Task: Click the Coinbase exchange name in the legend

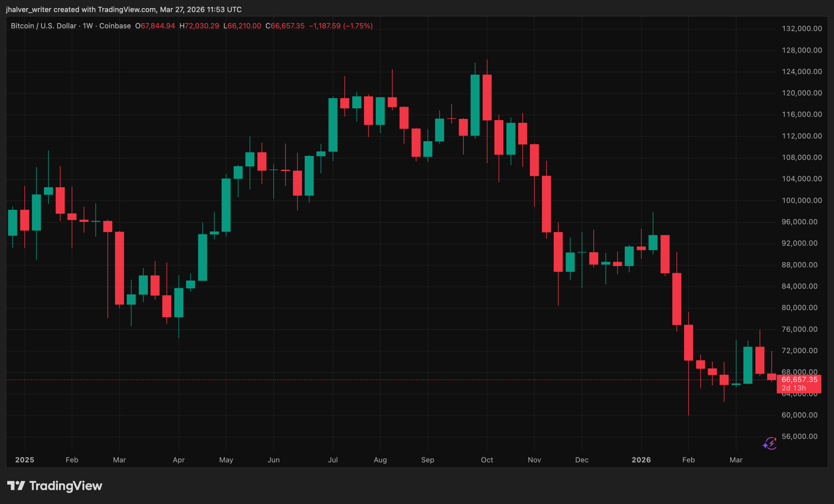Action: pos(115,26)
